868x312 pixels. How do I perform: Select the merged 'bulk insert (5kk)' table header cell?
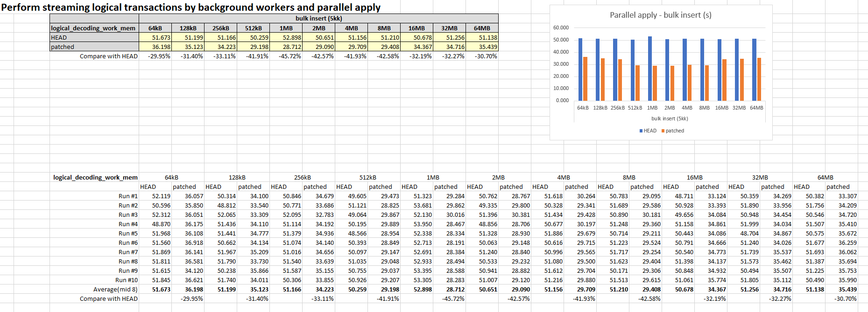(x=318, y=19)
